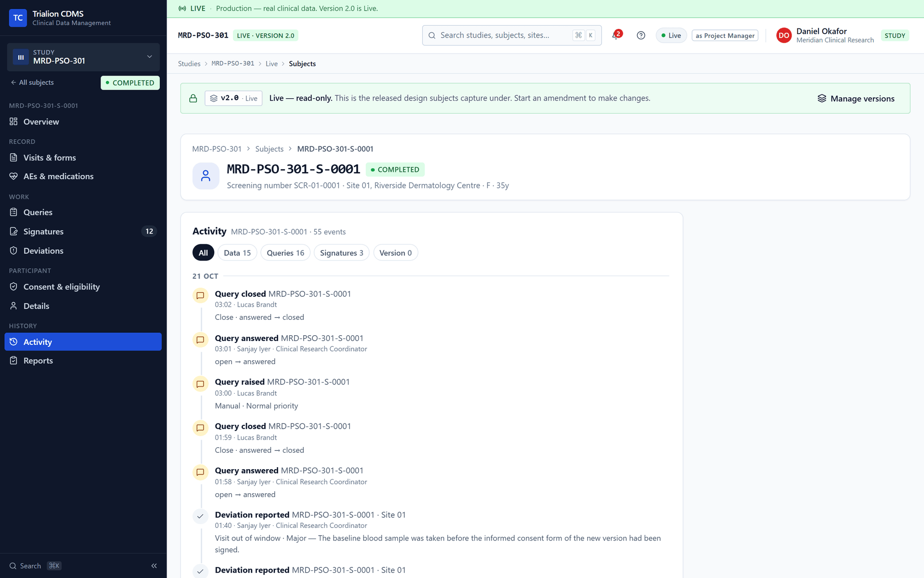The image size is (924, 578).
Task: Open participant Details in sidebar
Action: 83,306
